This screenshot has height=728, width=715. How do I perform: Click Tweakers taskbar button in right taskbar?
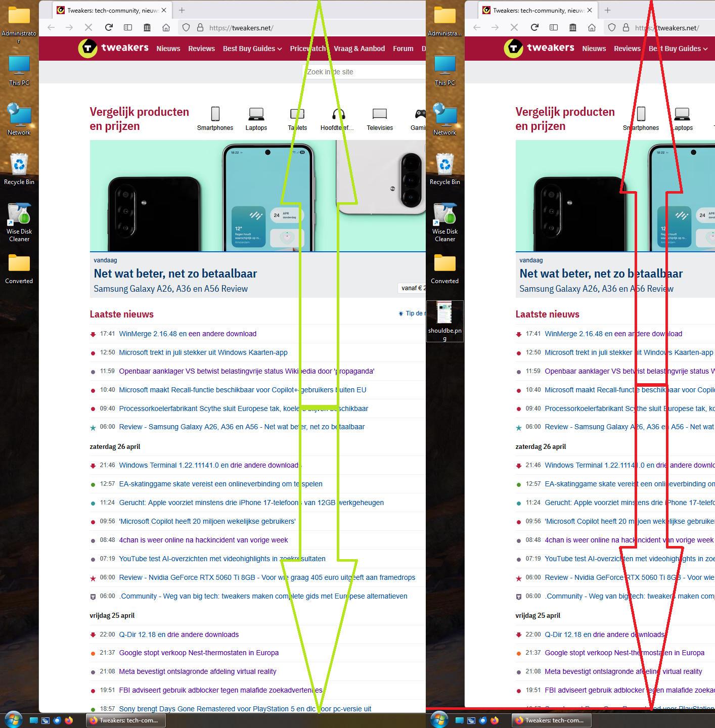[551, 720]
